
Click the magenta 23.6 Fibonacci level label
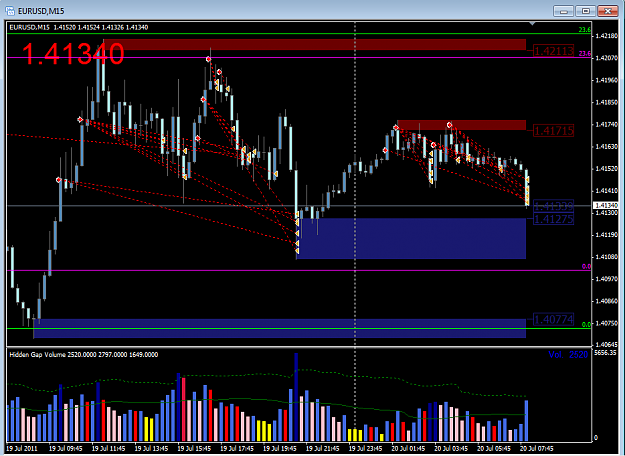(x=585, y=53)
